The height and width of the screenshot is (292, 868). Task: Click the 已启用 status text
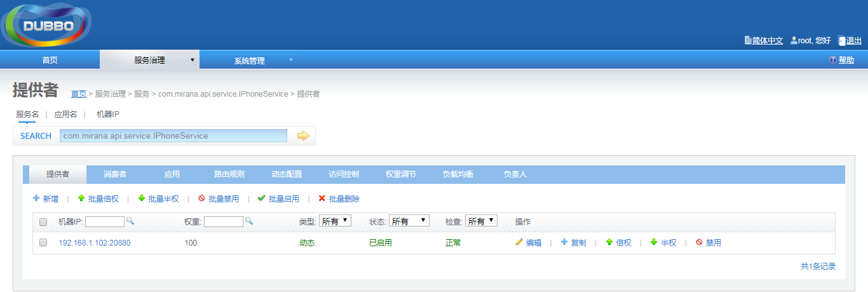point(381,242)
